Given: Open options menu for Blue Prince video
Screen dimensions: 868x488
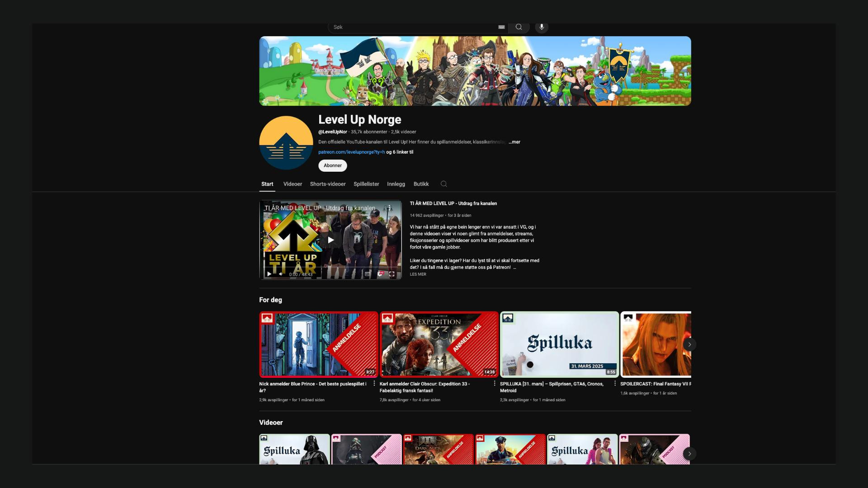Looking at the screenshot, I should 374,384.
